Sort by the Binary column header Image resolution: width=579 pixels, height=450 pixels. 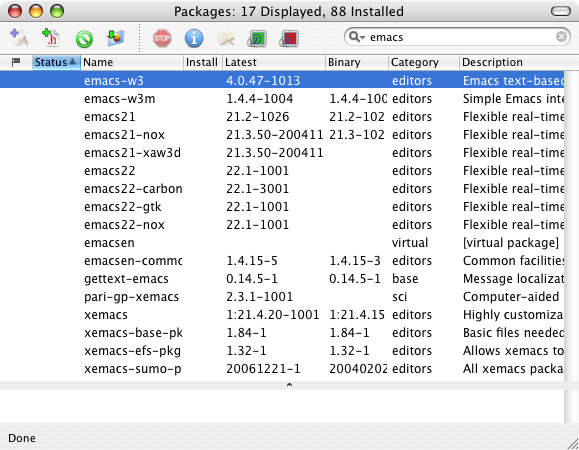pos(357,62)
